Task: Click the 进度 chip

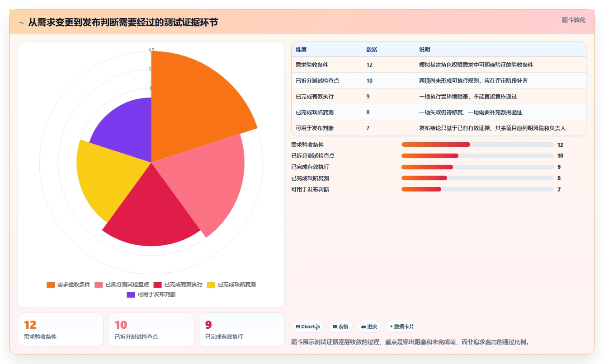Action: pyautogui.click(x=369, y=327)
